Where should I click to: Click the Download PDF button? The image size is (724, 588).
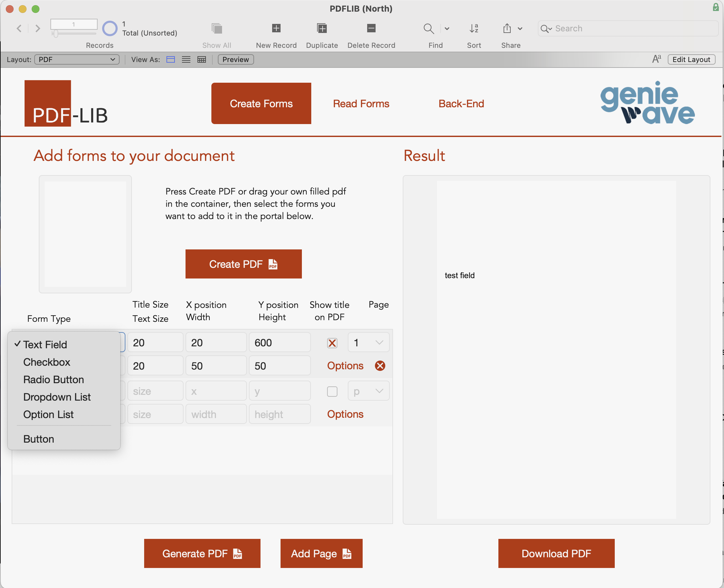(x=556, y=553)
